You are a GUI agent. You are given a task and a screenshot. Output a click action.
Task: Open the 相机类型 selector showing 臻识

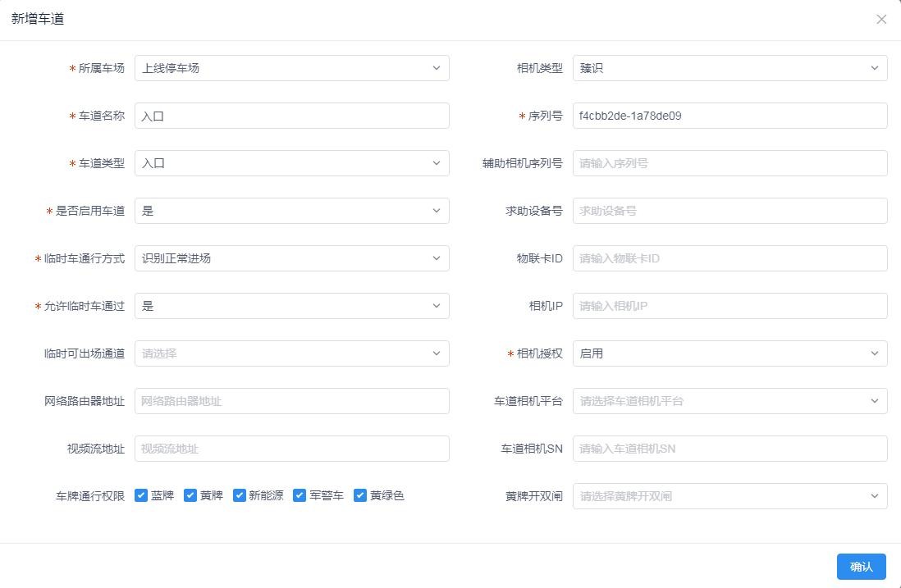point(729,68)
